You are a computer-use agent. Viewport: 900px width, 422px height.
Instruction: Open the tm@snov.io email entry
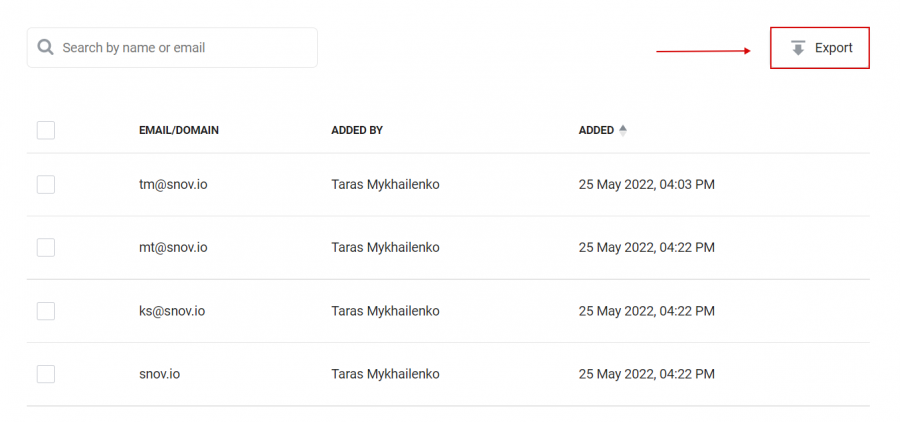173,185
